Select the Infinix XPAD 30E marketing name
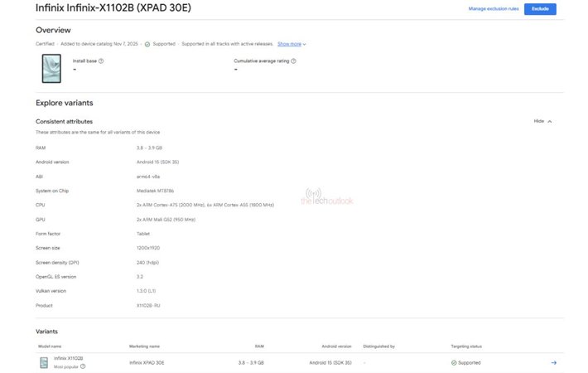This screenshot has height=373, width=588. 147,363
